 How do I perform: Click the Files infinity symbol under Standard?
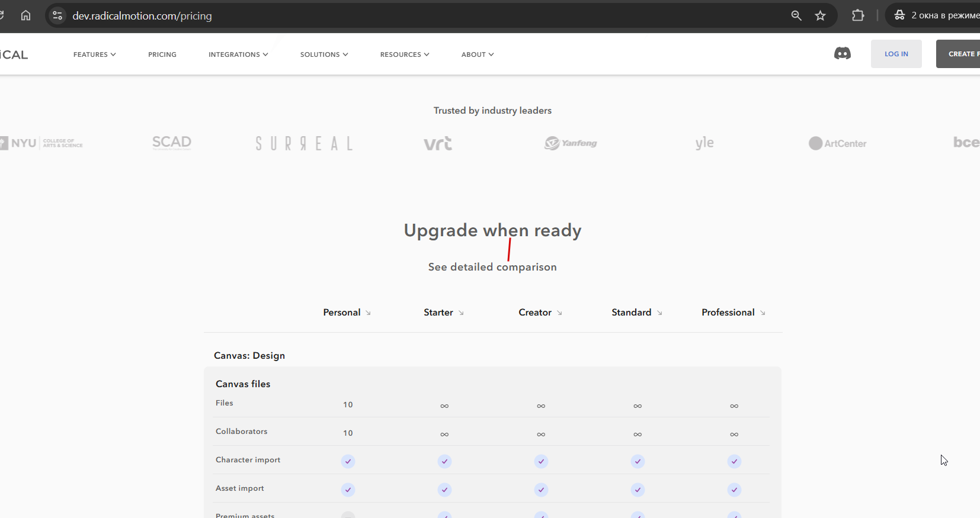click(638, 406)
